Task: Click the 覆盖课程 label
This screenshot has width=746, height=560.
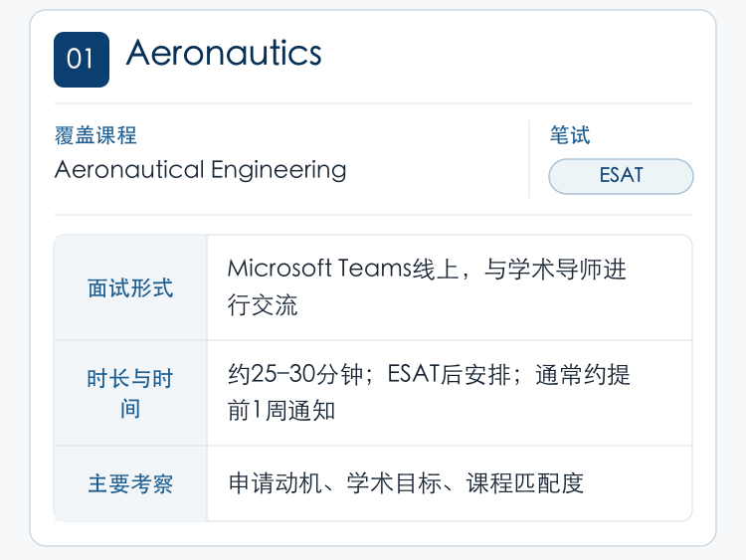Action: pos(95,135)
